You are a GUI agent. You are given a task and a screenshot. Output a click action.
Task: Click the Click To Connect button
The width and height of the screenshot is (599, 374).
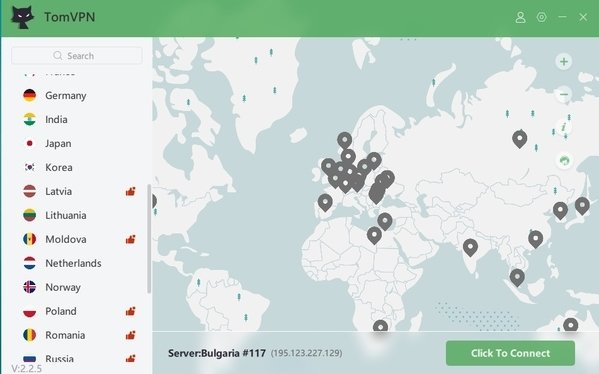pyautogui.click(x=510, y=353)
